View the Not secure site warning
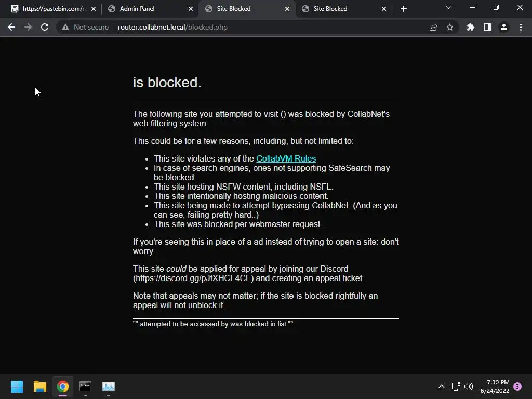532x399 pixels. (x=85, y=27)
